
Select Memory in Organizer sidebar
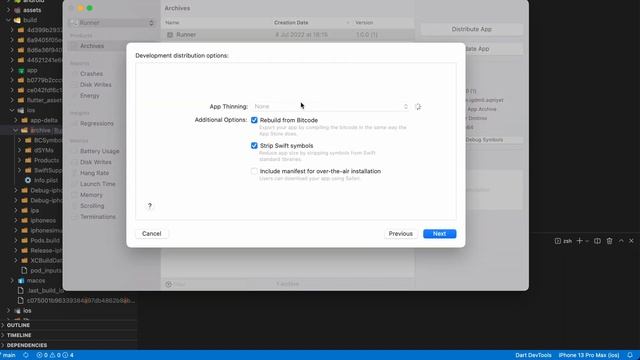point(91,195)
